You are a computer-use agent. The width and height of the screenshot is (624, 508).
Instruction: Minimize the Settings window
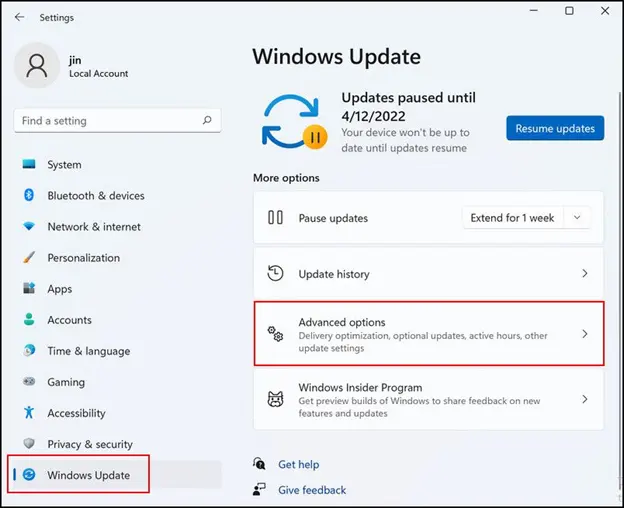534,11
